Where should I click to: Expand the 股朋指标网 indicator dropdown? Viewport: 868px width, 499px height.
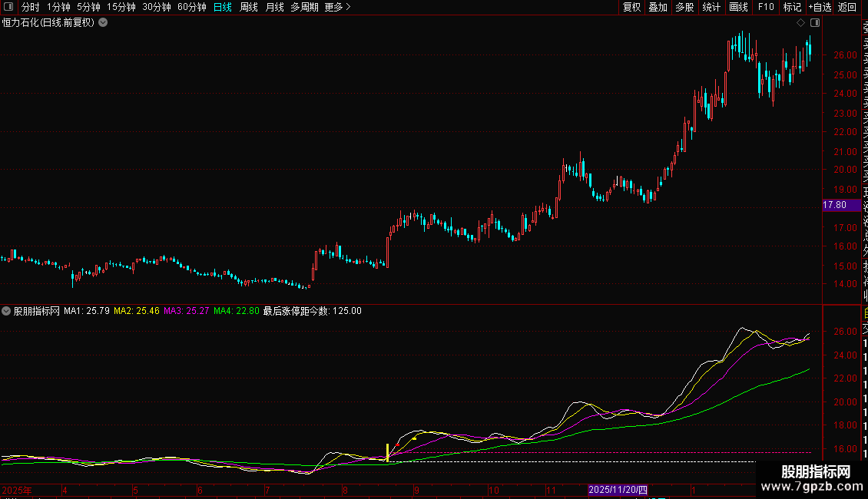click(x=6, y=311)
